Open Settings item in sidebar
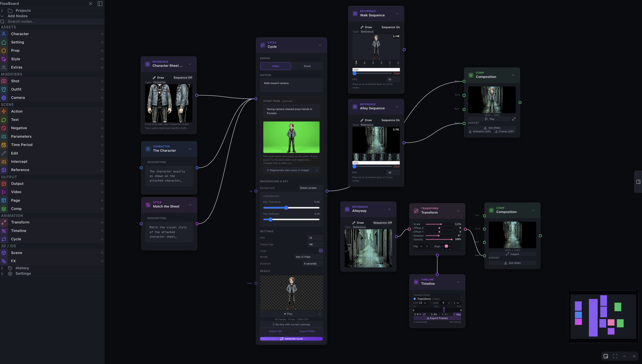 click(52, 274)
